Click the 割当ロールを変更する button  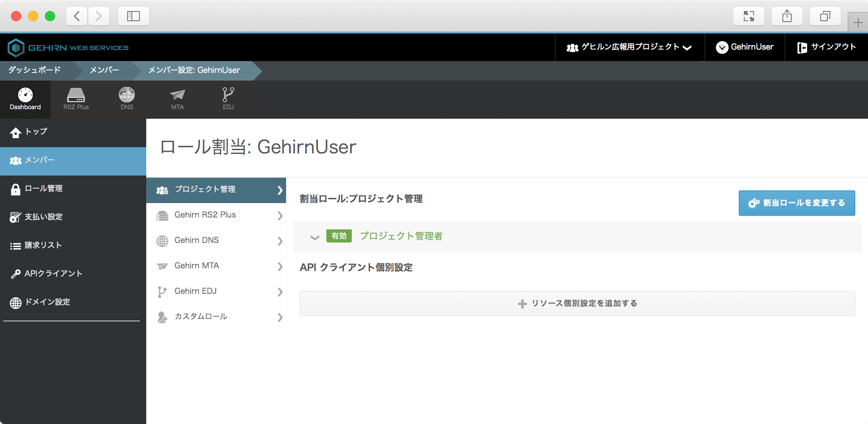point(797,203)
